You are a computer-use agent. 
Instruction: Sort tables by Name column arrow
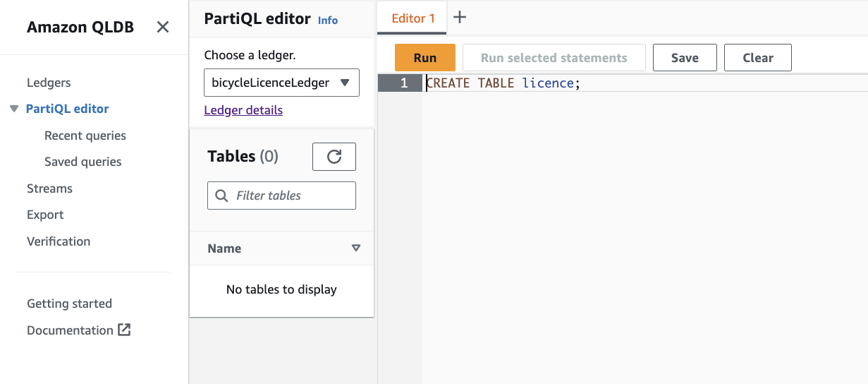356,248
